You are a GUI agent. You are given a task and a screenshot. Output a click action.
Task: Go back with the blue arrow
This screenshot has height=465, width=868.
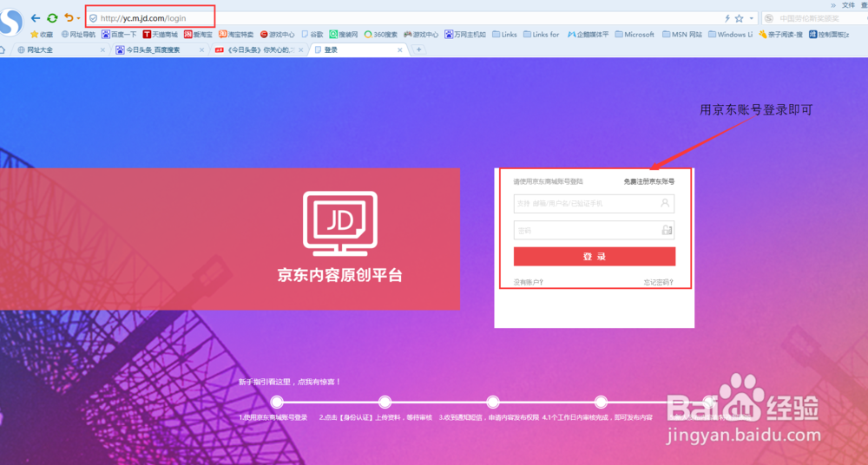[36, 18]
